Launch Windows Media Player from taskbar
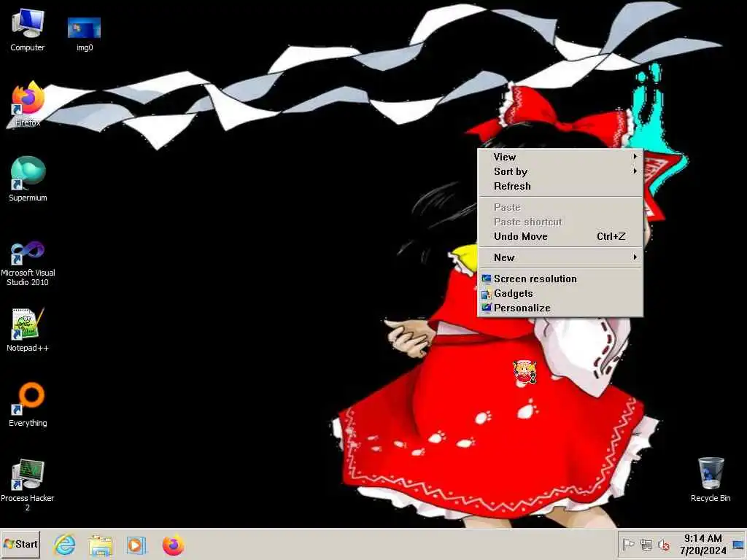 [x=136, y=545]
